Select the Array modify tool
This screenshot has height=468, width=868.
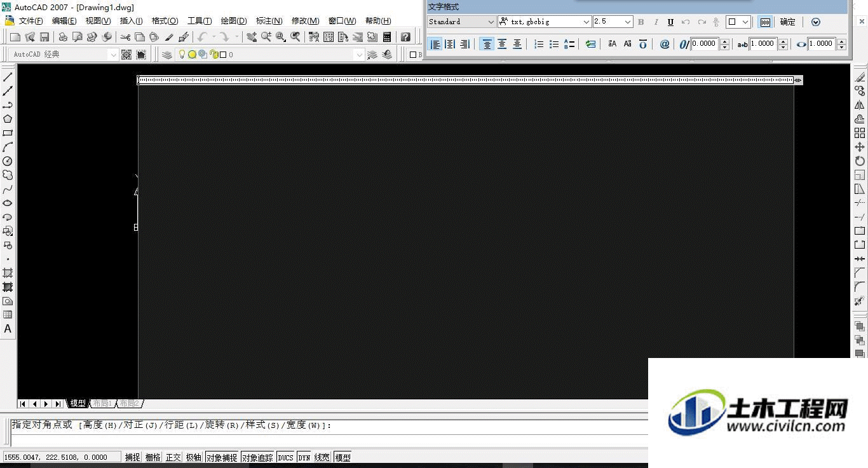pyautogui.click(x=860, y=133)
